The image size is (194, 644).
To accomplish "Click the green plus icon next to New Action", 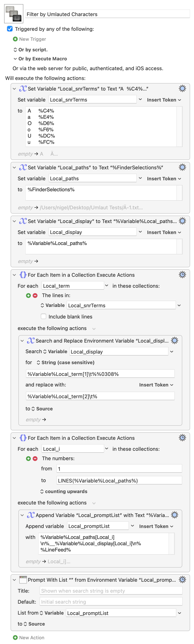I will tap(15, 638).
